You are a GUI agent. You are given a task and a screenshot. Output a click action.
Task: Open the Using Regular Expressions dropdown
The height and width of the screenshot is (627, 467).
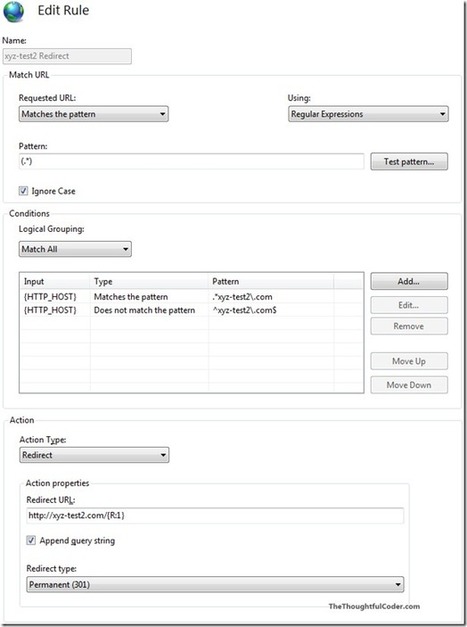[x=368, y=114]
